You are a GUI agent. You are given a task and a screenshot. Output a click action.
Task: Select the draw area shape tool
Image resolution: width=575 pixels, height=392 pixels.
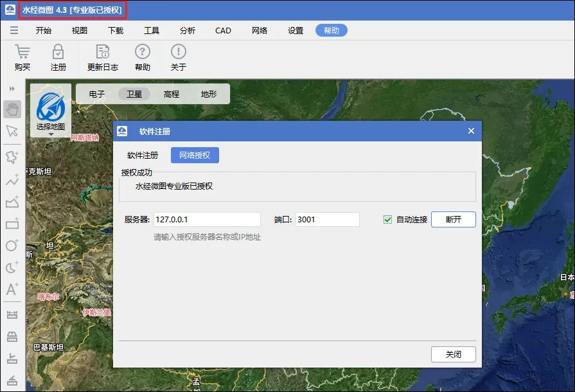[12, 202]
